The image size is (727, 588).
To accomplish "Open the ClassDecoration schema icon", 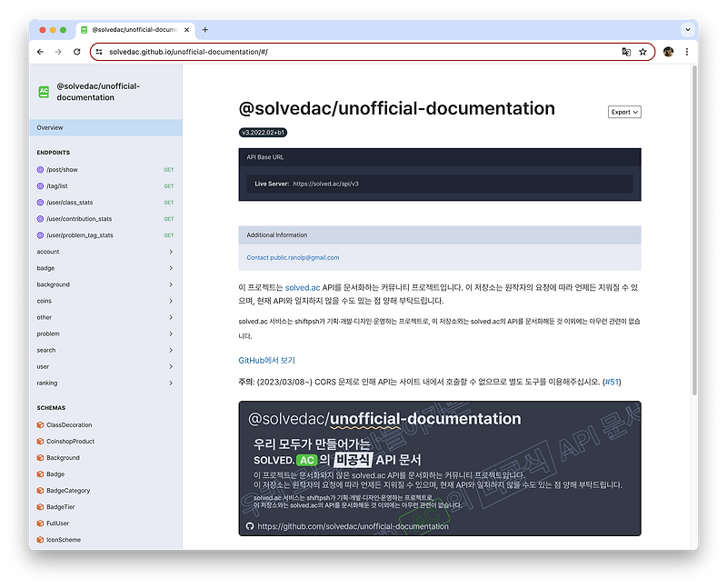I will click(x=39, y=424).
